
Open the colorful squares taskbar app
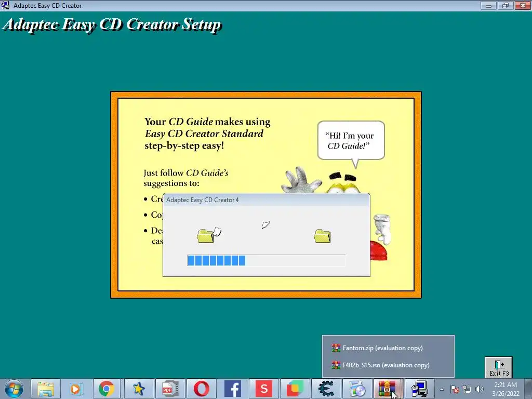pyautogui.click(x=295, y=389)
